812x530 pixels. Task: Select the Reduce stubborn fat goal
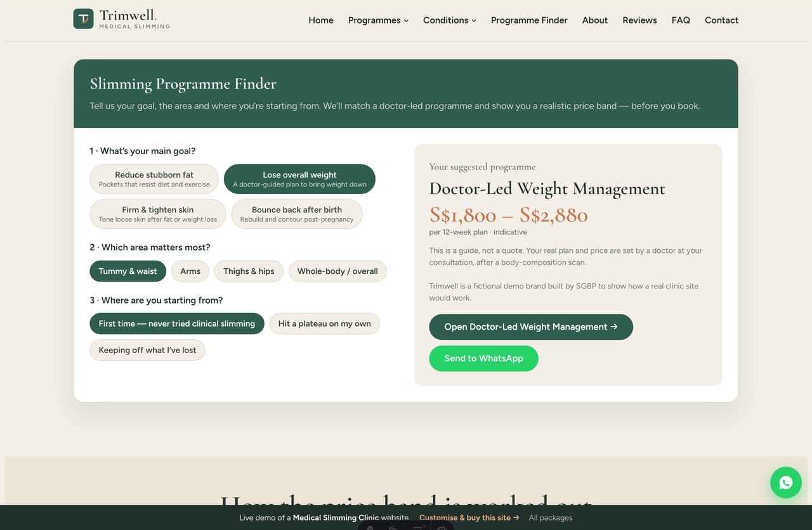(x=154, y=179)
